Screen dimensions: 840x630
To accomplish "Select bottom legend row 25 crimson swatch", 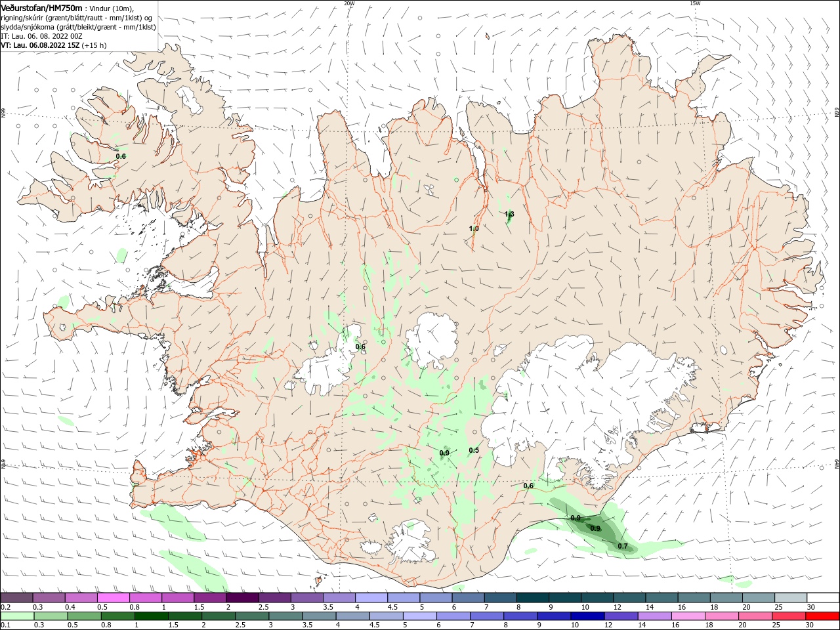I will point(788,616).
